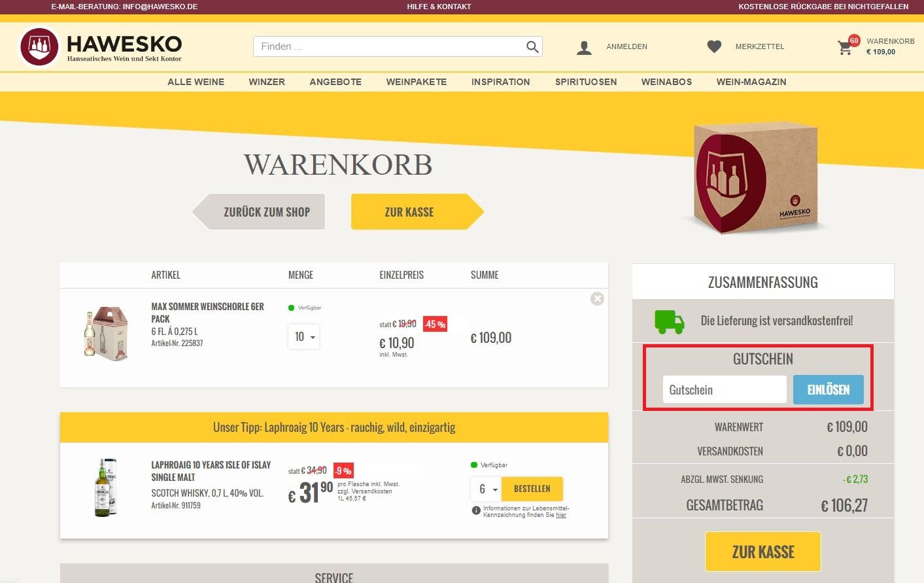The width and height of the screenshot is (924, 583).
Task: Click the -45 % discount badge
Action: [435, 324]
